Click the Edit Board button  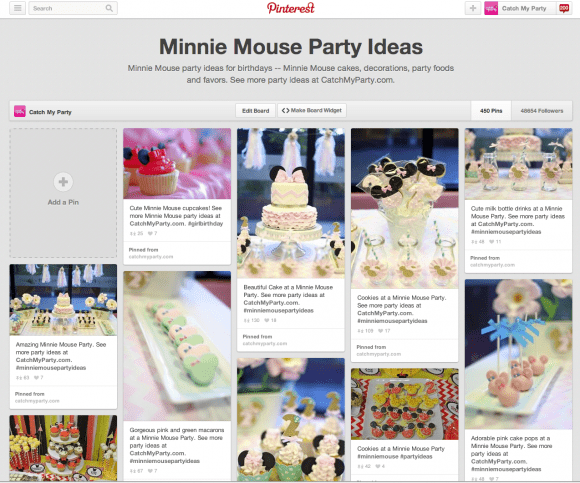point(255,111)
